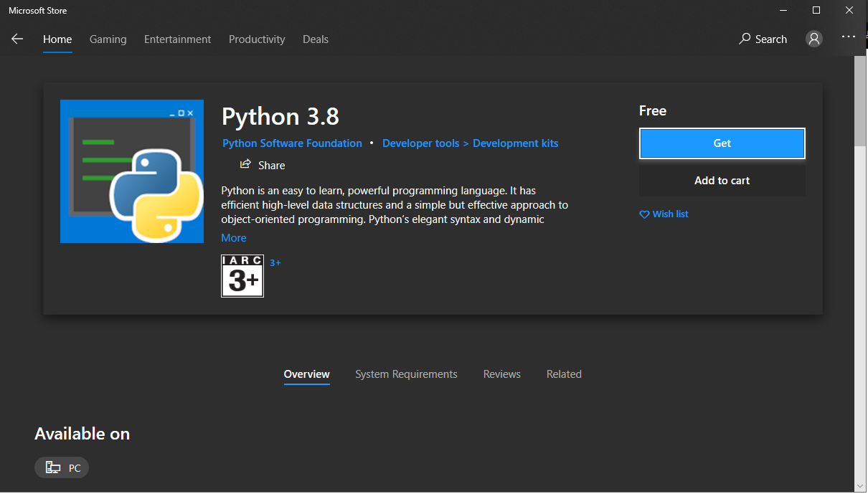The width and height of the screenshot is (868, 494).
Task: Open the user account profile icon
Action: (813, 39)
